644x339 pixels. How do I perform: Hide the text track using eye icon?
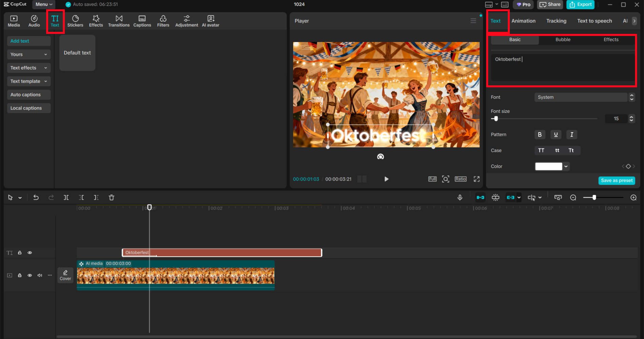(30, 253)
